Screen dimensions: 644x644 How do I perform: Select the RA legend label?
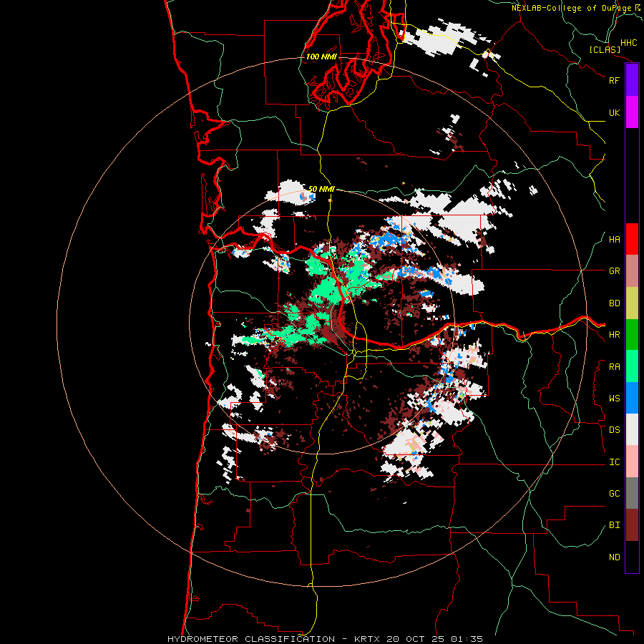[x=614, y=367]
